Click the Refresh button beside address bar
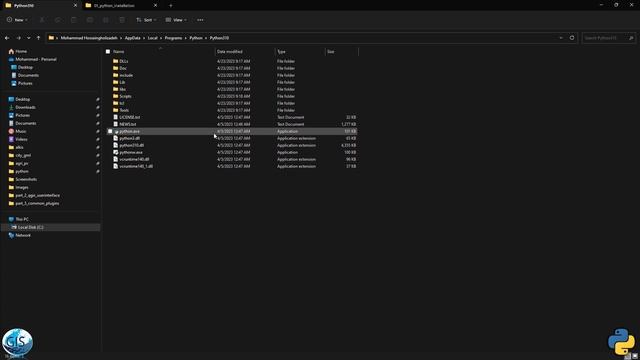This screenshot has width=640, height=360. (x=572, y=38)
